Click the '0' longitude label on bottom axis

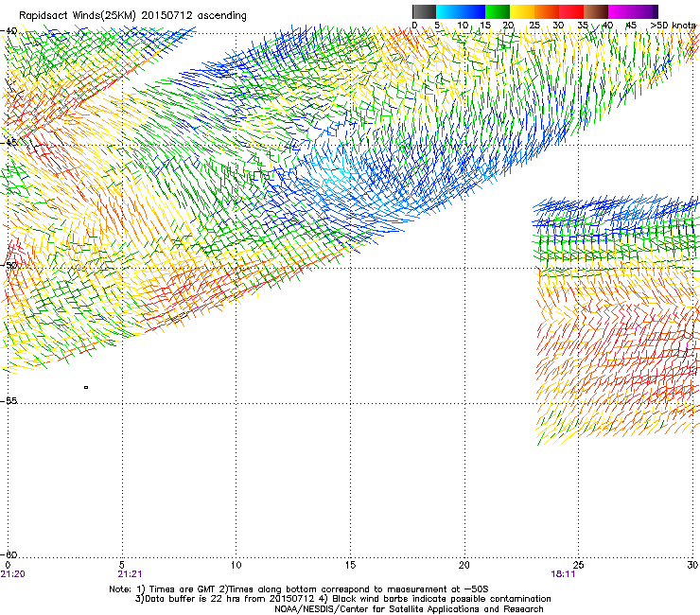click(x=8, y=565)
